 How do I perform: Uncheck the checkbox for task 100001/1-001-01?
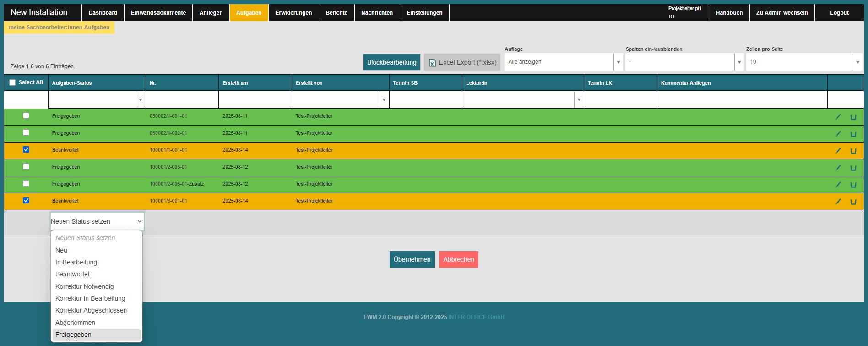26,149
